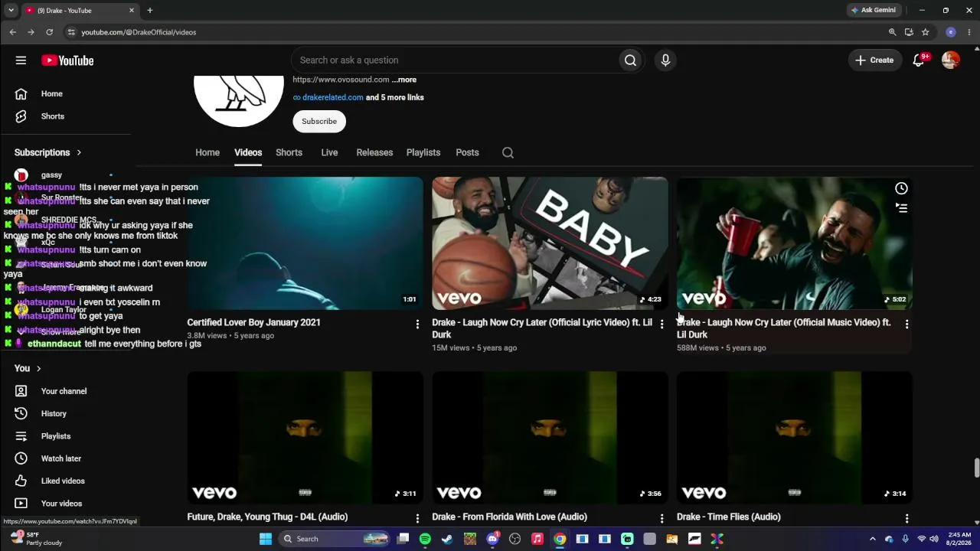Expand the channel description with ...more
This screenshot has height=551, width=980.
404,80
